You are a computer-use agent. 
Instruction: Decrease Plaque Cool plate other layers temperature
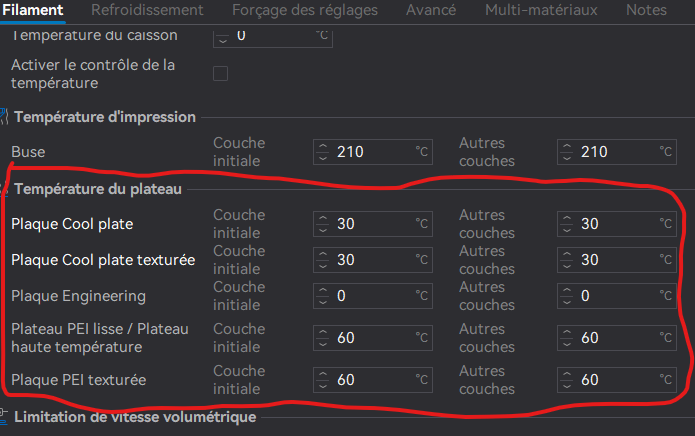pos(567,230)
